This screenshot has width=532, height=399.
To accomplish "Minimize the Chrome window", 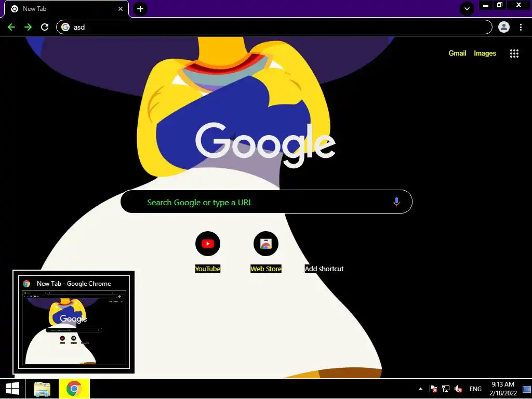I will (486, 5).
